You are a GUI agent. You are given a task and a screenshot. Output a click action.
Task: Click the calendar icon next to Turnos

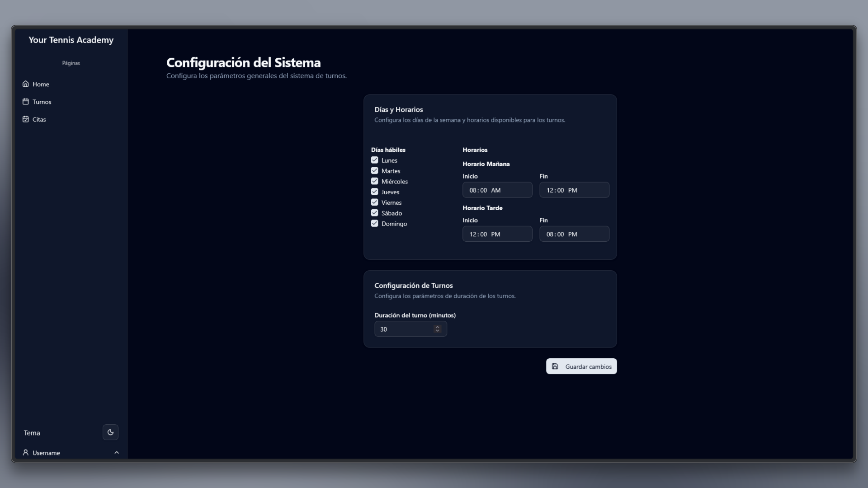click(26, 101)
